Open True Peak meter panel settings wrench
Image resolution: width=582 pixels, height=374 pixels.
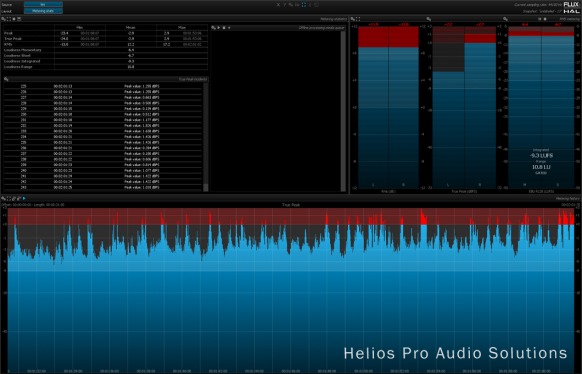429,19
